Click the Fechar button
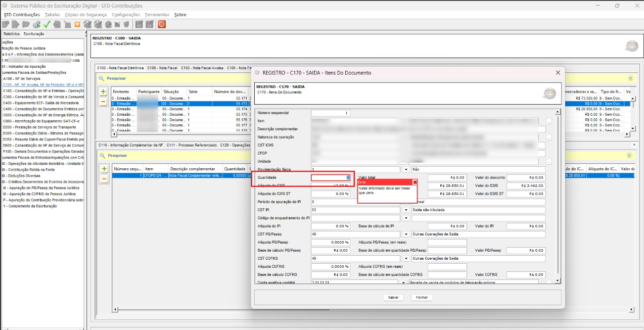The image size is (644, 330). pyautogui.click(x=422, y=298)
